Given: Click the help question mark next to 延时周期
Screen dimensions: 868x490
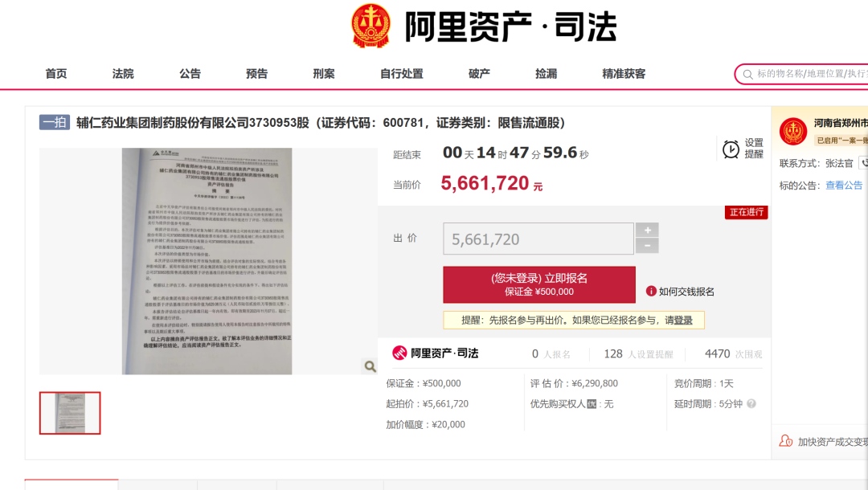Looking at the screenshot, I should 751,404.
